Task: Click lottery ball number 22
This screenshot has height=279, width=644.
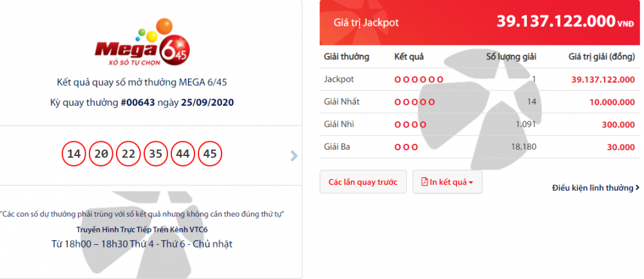Action: click(128, 154)
